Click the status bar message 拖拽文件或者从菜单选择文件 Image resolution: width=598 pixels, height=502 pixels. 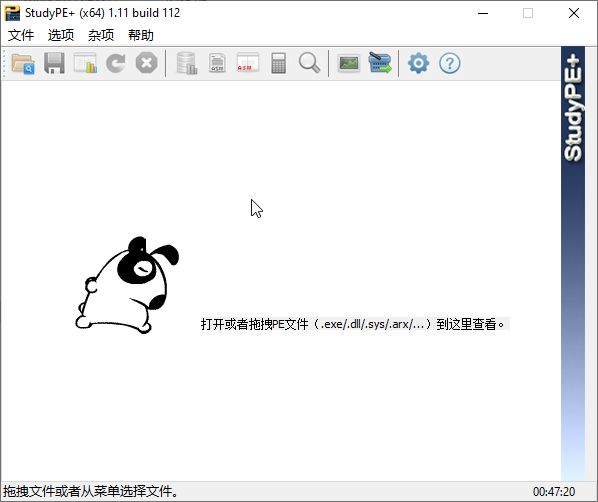click(x=90, y=491)
